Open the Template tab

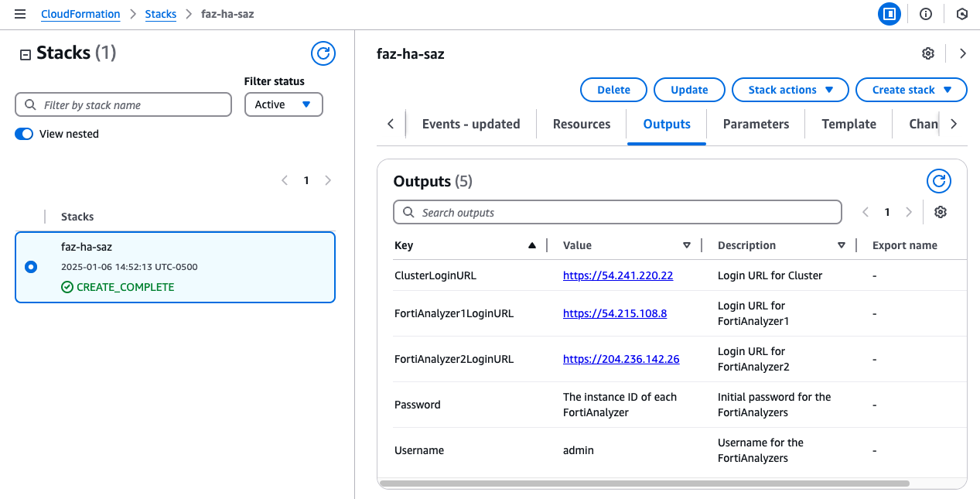[849, 124]
